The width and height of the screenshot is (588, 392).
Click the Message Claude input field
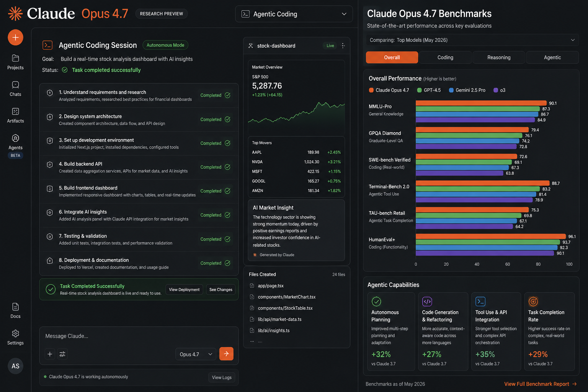click(139, 336)
